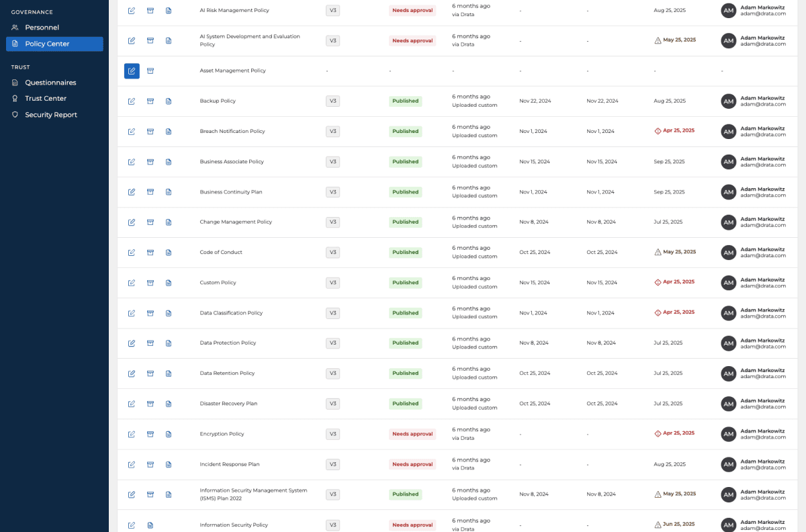Image resolution: width=806 pixels, height=532 pixels.
Task: Edit the Backup Policy
Action: click(x=132, y=101)
